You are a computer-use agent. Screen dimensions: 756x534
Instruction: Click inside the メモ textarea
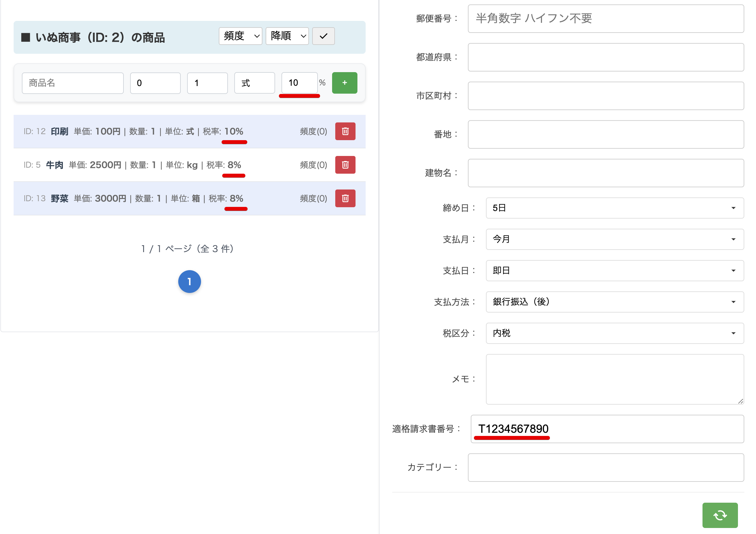[x=615, y=379]
